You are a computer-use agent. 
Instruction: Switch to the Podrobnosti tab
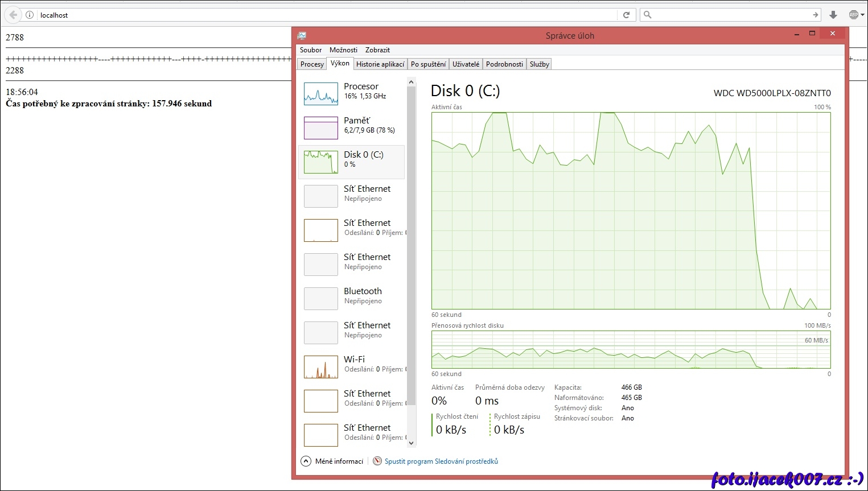[504, 64]
